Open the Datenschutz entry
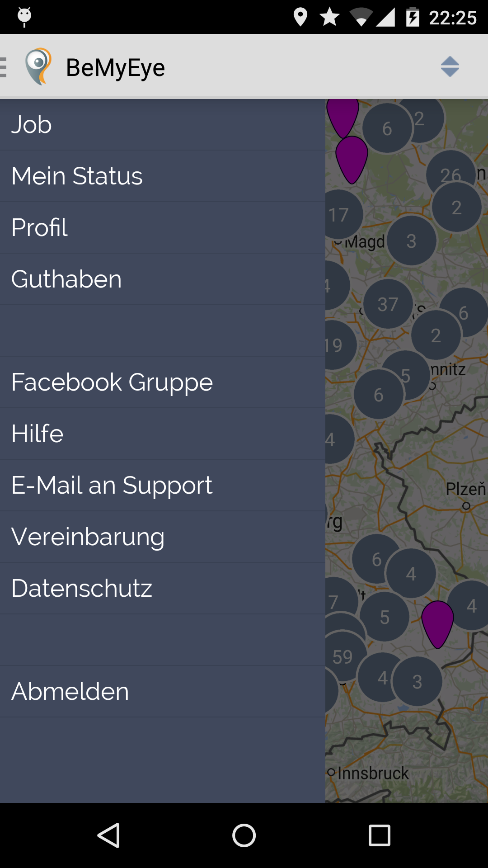 [163, 589]
